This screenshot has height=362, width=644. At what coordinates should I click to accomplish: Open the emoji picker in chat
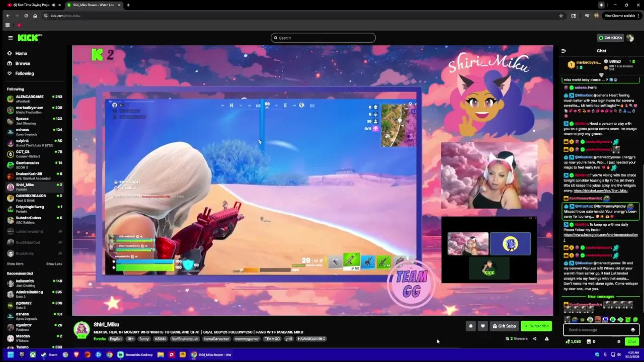(633, 330)
